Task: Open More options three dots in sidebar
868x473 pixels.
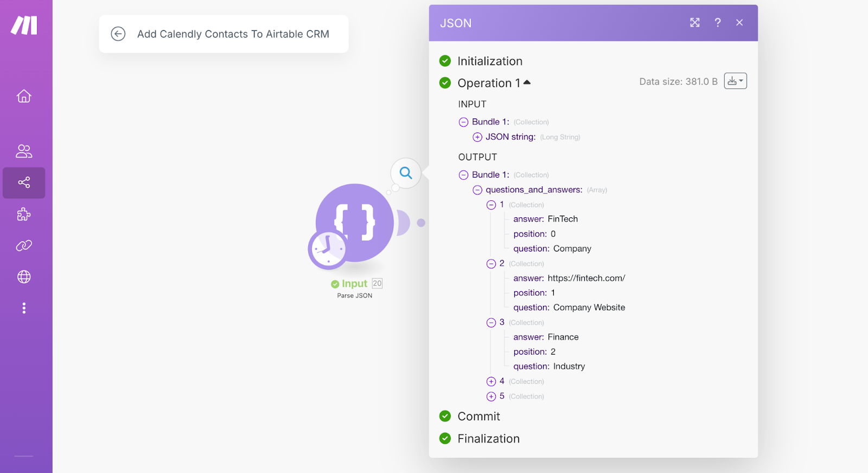Action: pos(24,308)
